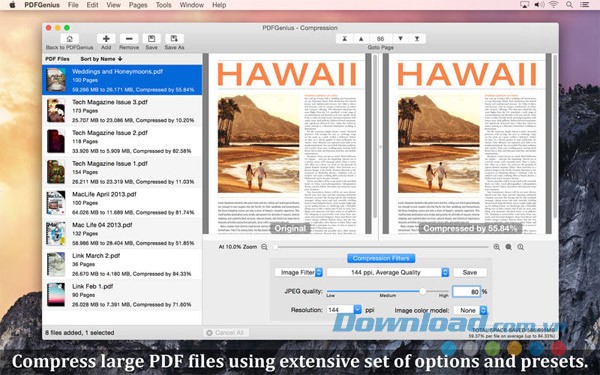Open the Edit menu
Viewport: 600px width, 375px height.
click(x=92, y=5)
